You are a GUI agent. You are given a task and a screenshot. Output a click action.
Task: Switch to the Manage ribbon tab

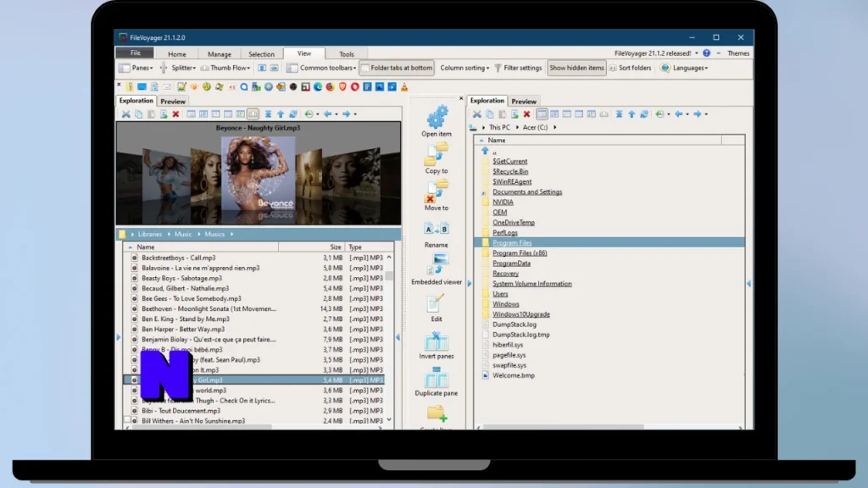tap(220, 54)
